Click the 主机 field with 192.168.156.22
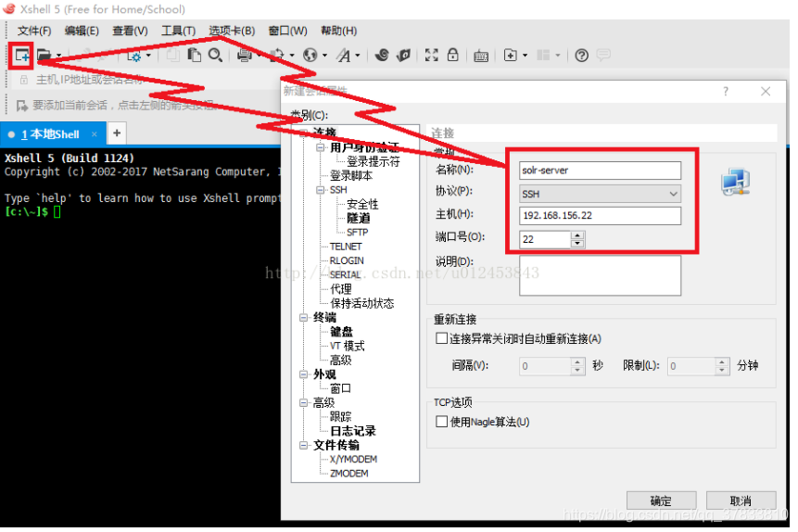Screen dimensions: 798x532 600,215
